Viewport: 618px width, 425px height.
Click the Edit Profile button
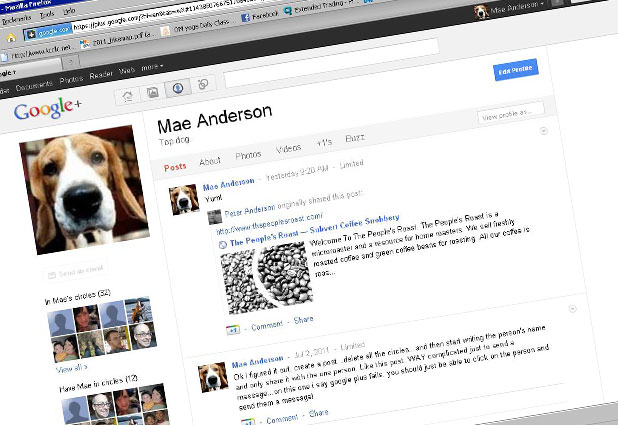(515, 70)
